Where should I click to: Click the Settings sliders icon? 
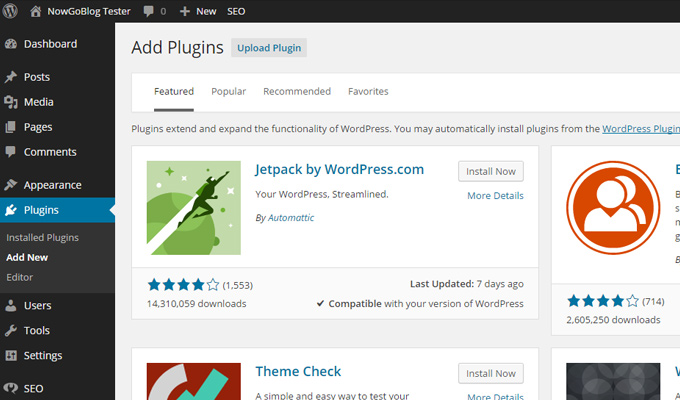11,356
